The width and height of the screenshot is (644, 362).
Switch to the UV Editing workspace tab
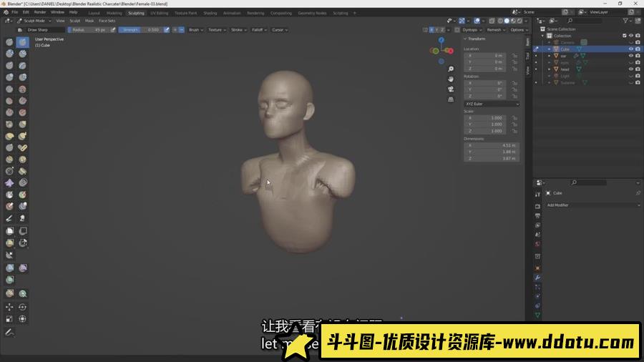160,13
